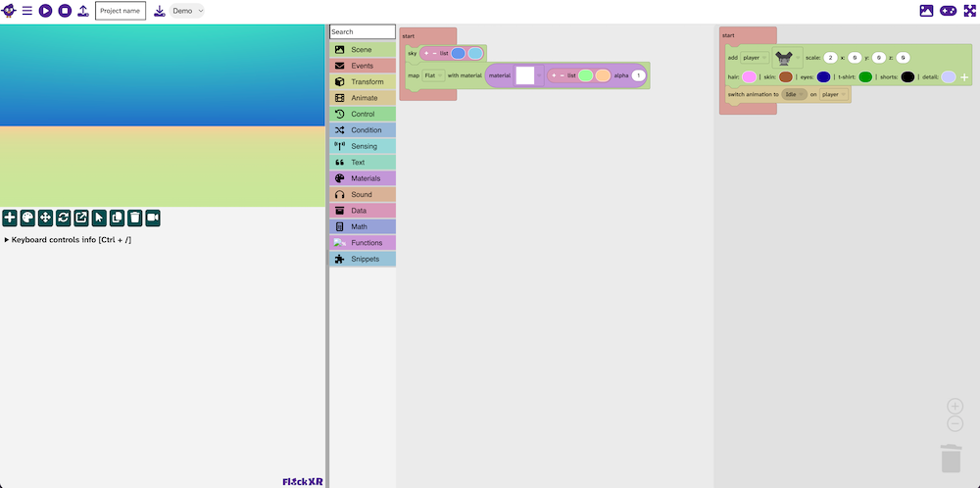The width and height of the screenshot is (980, 488).
Task: Click the download/save project icon
Action: (x=160, y=11)
